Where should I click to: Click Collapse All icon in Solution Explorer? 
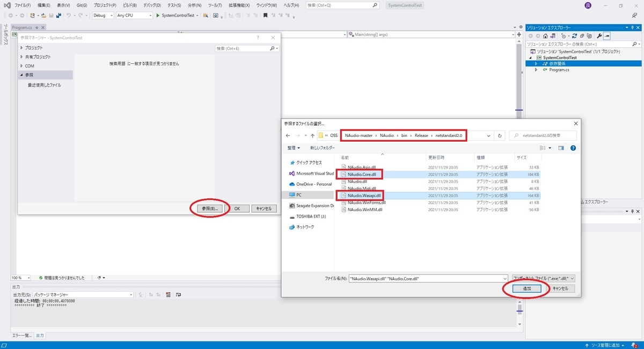(582, 36)
